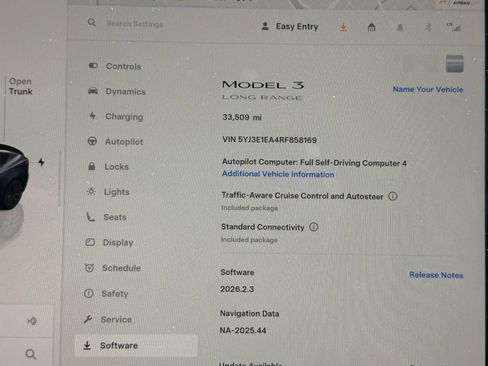Click info icon next to Autosteer package
Screen dimensions: 488x366
click(393, 196)
